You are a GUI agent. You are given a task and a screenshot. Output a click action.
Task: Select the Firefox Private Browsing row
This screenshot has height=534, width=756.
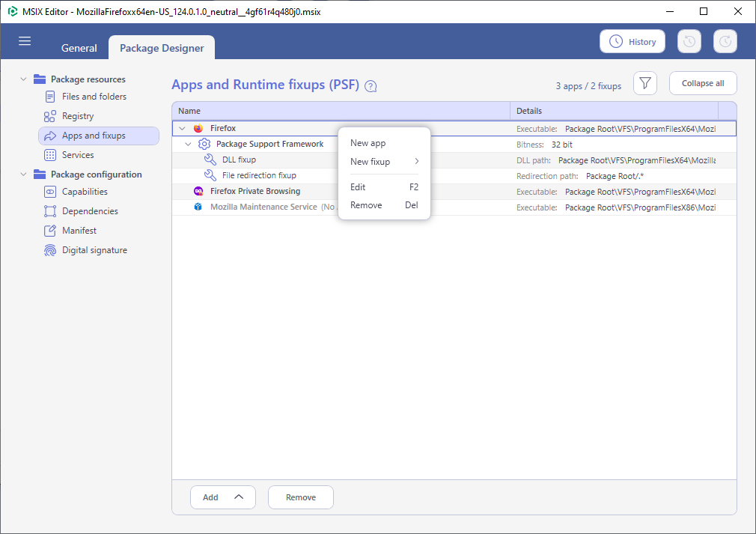454,192
